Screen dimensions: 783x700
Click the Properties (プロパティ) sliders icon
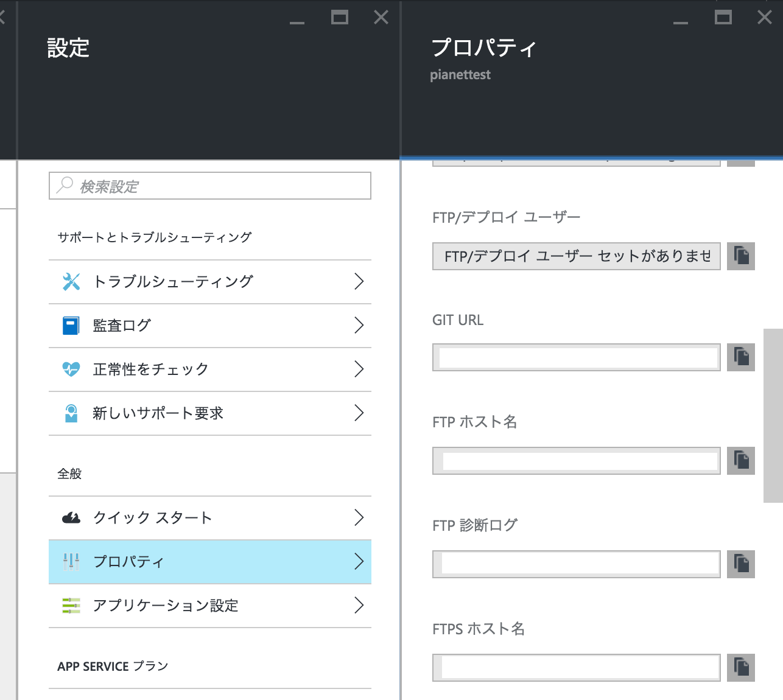coord(71,562)
